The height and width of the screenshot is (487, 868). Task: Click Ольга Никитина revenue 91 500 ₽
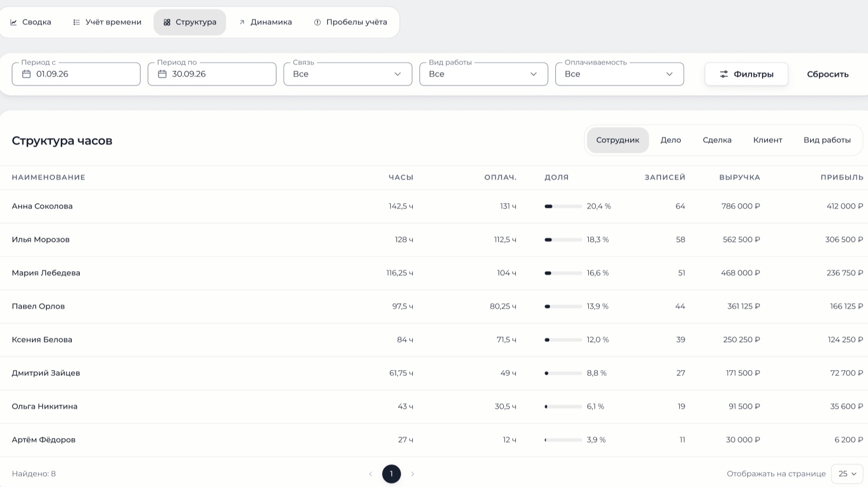pyautogui.click(x=744, y=406)
